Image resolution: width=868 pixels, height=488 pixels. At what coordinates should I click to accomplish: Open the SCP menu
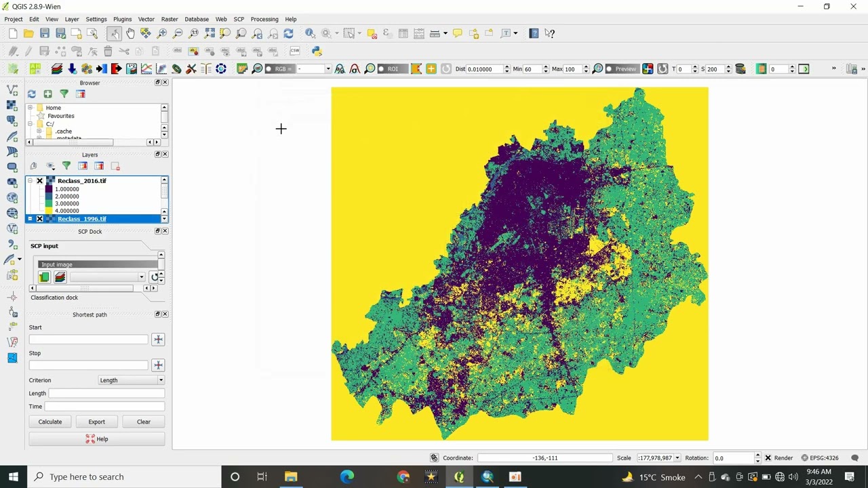(x=239, y=19)
